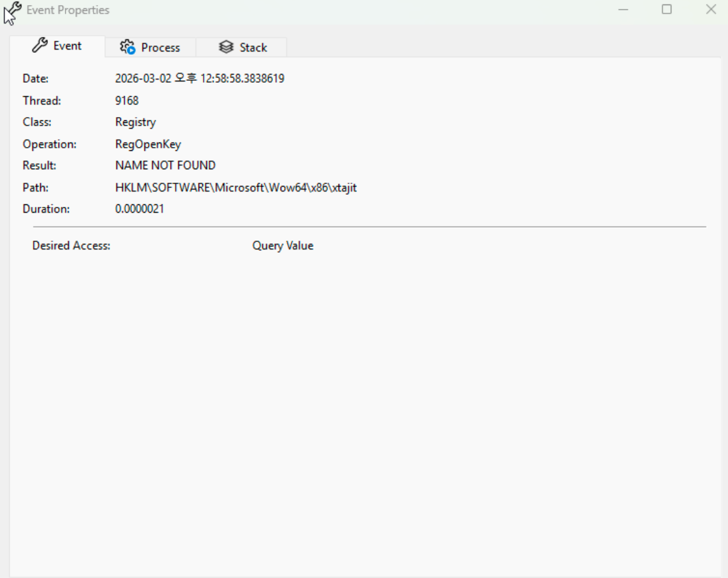Click the Class value Registry
The height and width of the screenshot is (578, 728).
(x=135, y=122)
